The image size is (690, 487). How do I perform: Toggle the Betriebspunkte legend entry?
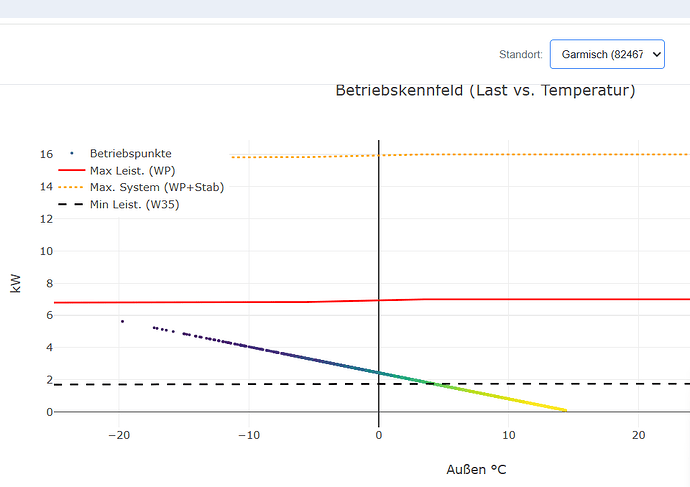130,154
